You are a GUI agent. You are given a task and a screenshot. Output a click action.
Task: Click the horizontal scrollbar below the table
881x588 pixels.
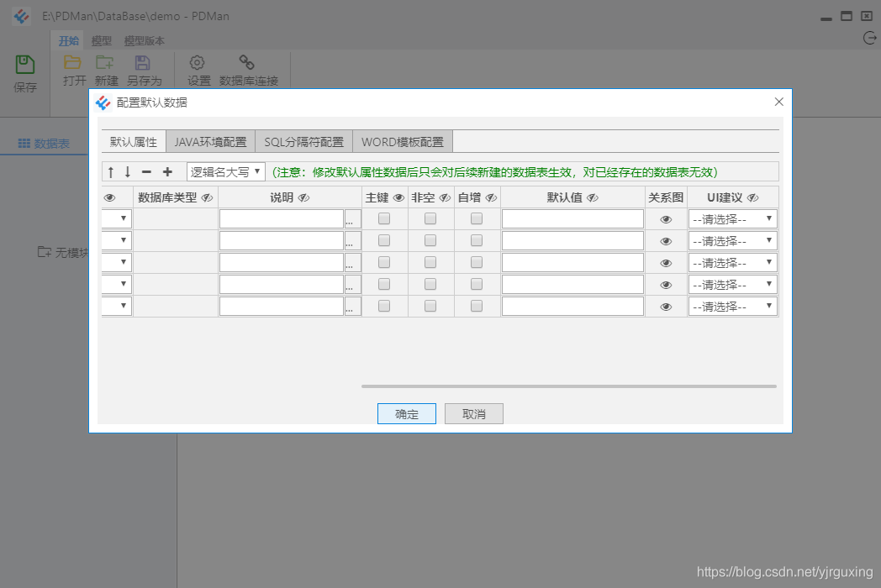(x=568, y=386)
